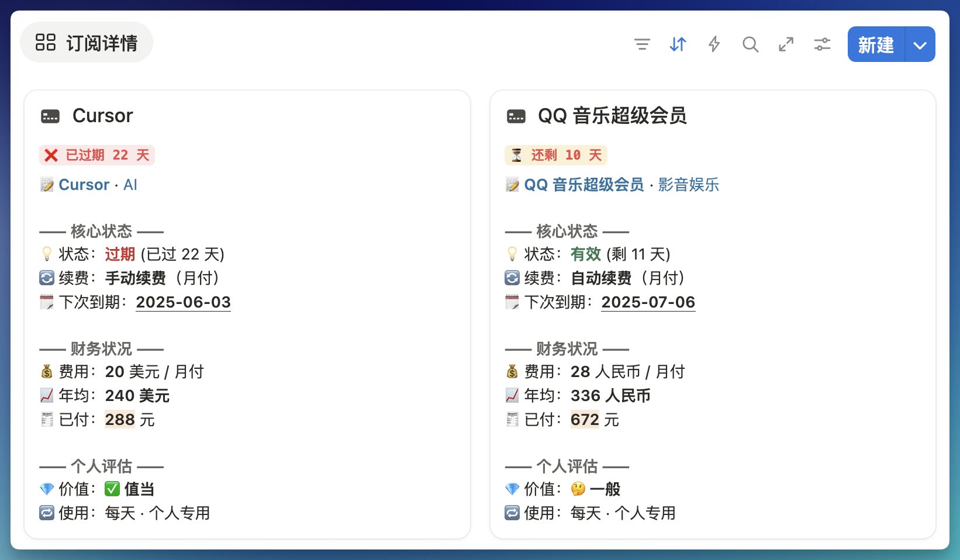Image resolution: width=960 pixels, height=560 pixels.
Task: Click the chart icon beside 336 人民币
Action: point(512,395)
